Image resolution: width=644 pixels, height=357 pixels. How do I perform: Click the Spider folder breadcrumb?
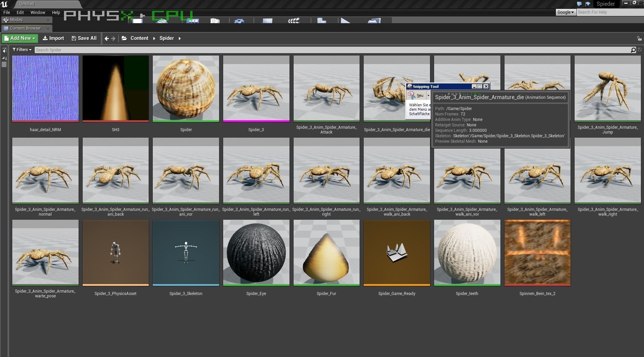click(x=167, y=38)
